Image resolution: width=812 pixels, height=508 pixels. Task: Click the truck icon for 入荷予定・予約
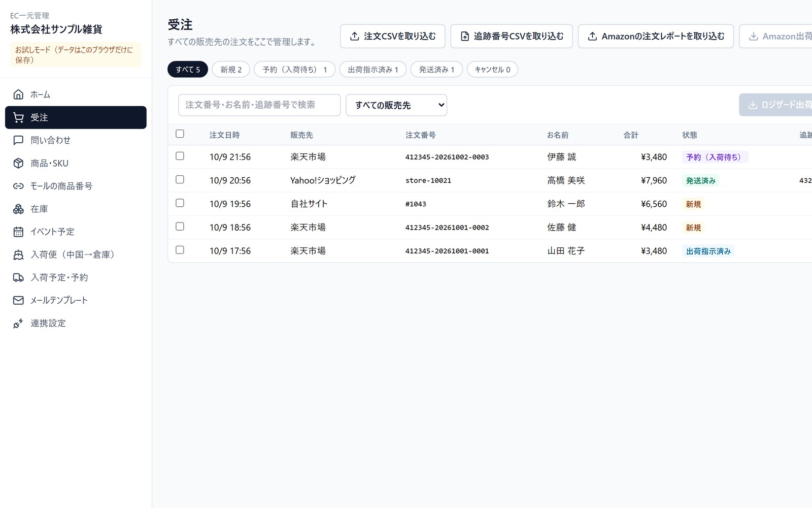tap(18, 277)
